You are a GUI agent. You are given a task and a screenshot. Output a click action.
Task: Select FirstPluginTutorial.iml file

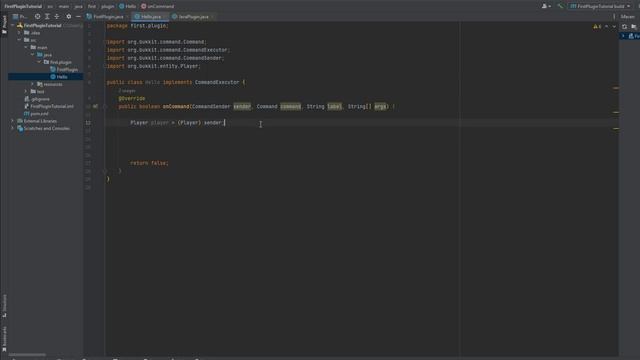[x=49, y=106]
